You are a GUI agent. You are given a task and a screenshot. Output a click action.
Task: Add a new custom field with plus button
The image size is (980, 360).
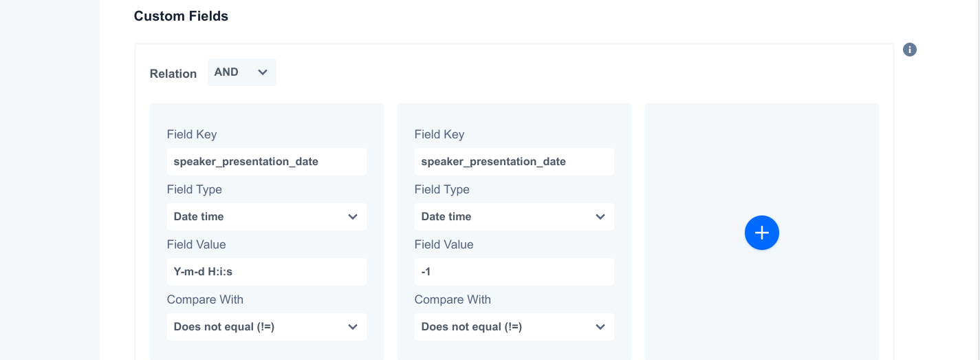click(762, 233)
